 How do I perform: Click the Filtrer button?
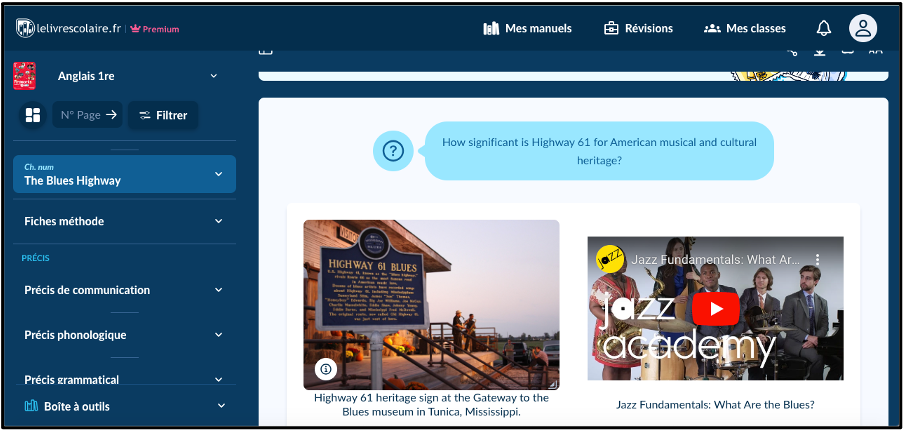pos(163,115)
